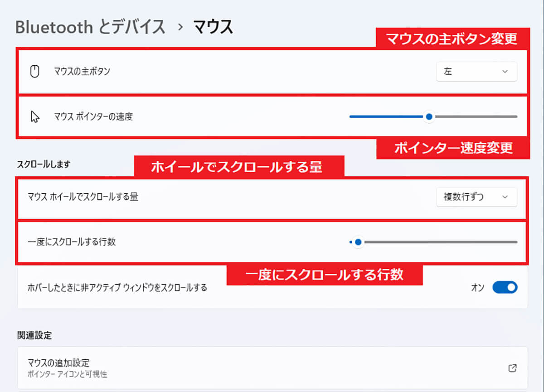Image resolution: width=544 pixels, height=392 pixels.
Task: Click the マウス page title in the breadcrumb
Action: [213, 27]
